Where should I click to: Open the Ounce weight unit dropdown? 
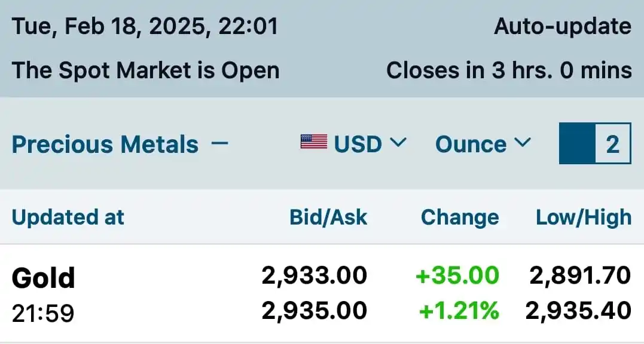(471, 144)
